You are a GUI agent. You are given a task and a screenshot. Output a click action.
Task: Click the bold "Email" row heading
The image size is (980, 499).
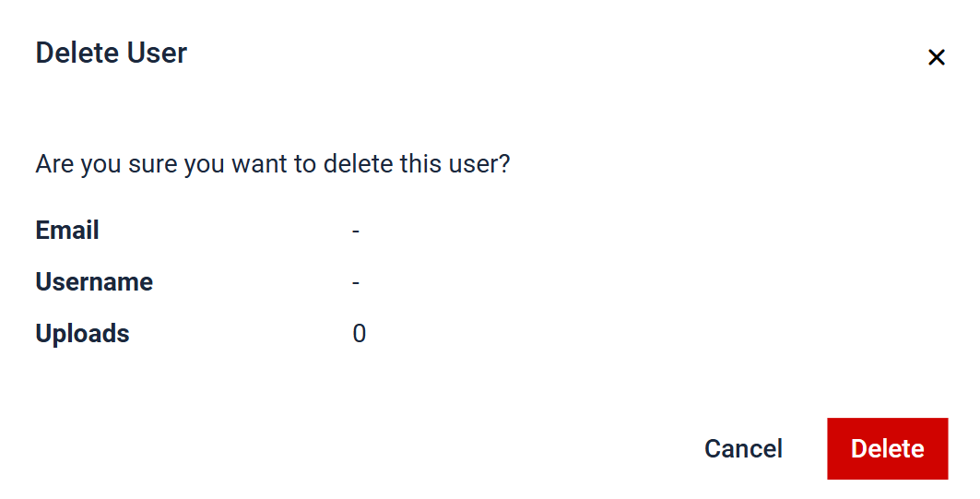pos(67,230)
